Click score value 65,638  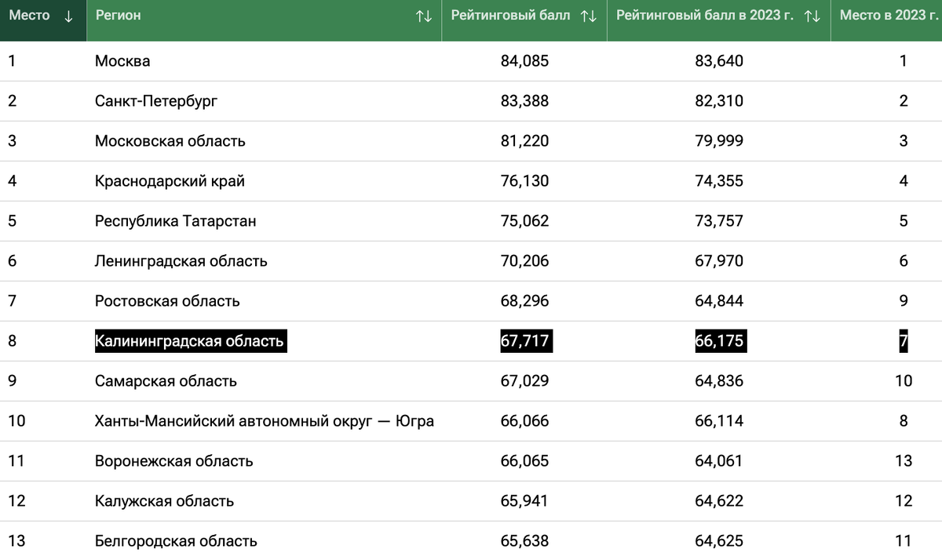point(524,541)
